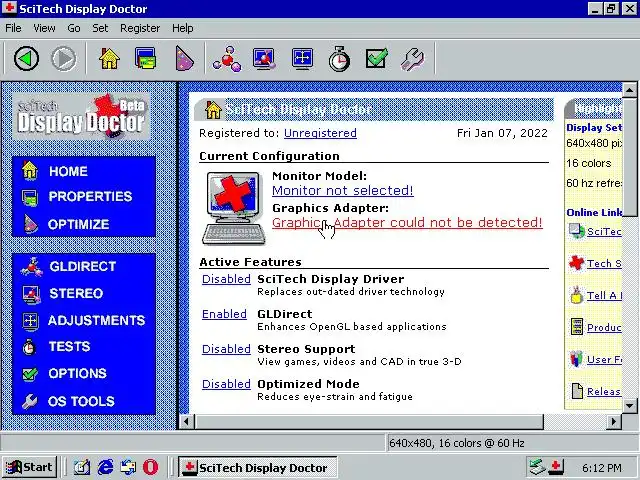Select STEREO in the sidebar
This screenshot has width=640, height=480.
pyautogui.click(x=76, y=293)
